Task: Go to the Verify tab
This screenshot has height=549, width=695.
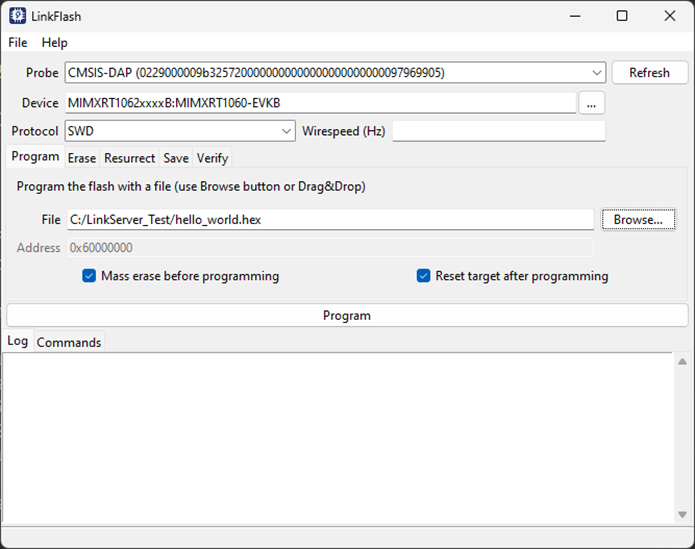Action: coord(212,158)
